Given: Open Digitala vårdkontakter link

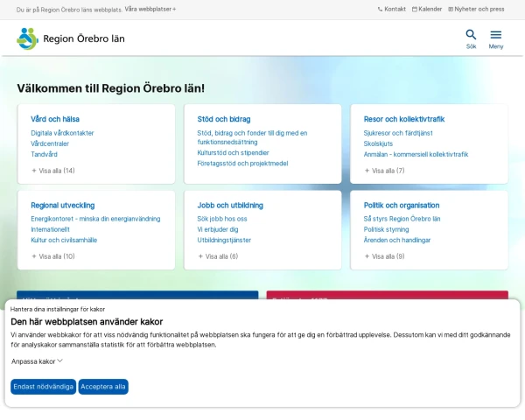Looking at the screenshot, I should (62, 133).
